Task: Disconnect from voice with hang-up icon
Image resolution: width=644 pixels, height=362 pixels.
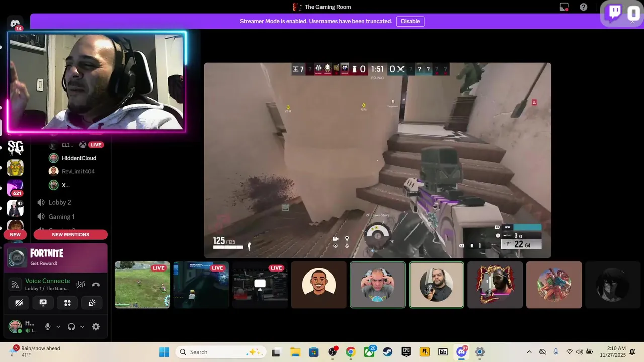Action: click(96, 285)
